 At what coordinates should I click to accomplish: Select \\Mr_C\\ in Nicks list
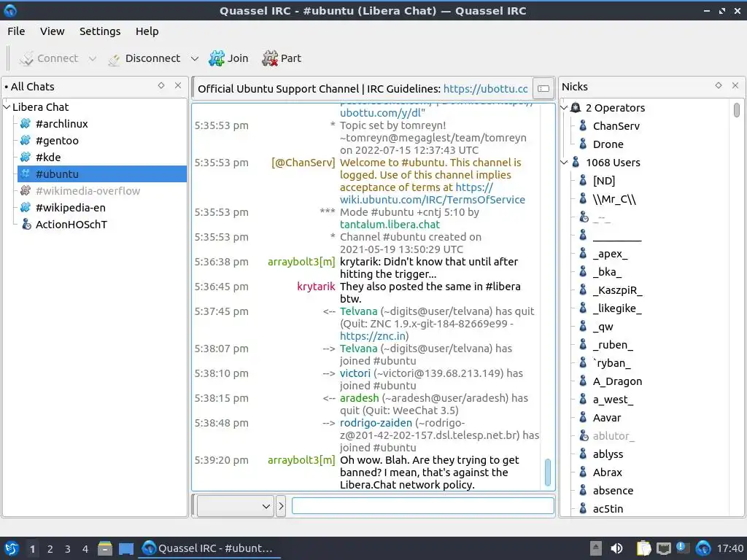click(614, 199)
